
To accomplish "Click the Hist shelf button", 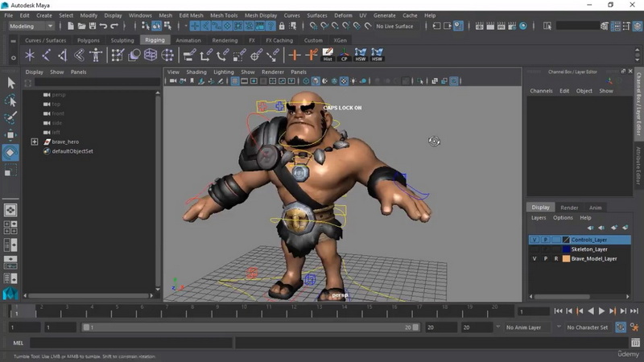I will click(x=328, y=55).
